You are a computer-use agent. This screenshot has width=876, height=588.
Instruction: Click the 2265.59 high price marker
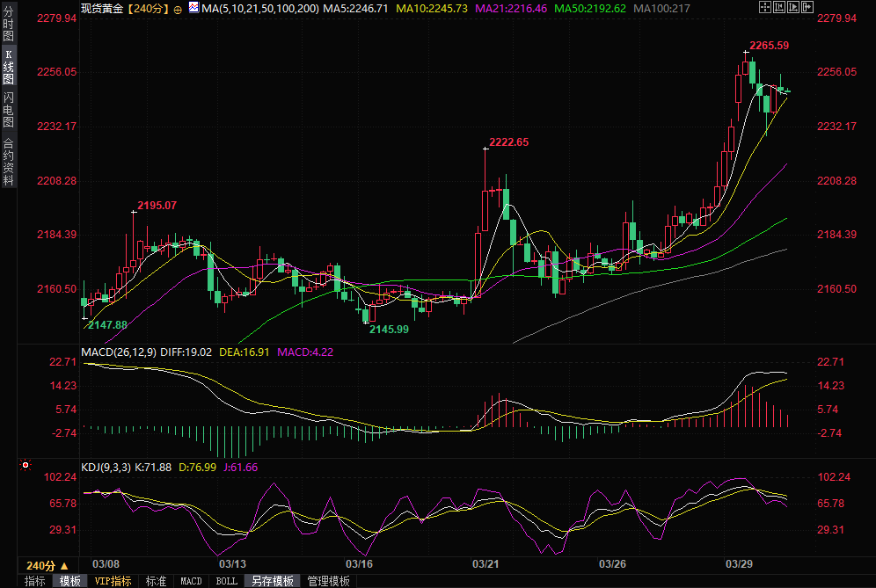(x=769, y=46)
